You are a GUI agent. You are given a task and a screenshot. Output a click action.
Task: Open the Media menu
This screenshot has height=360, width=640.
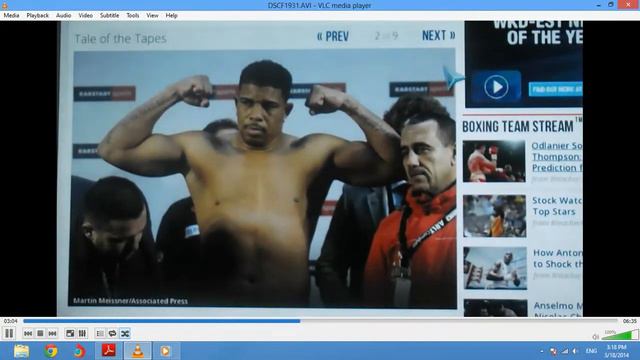pyautogui.click(x=11, y=16)
